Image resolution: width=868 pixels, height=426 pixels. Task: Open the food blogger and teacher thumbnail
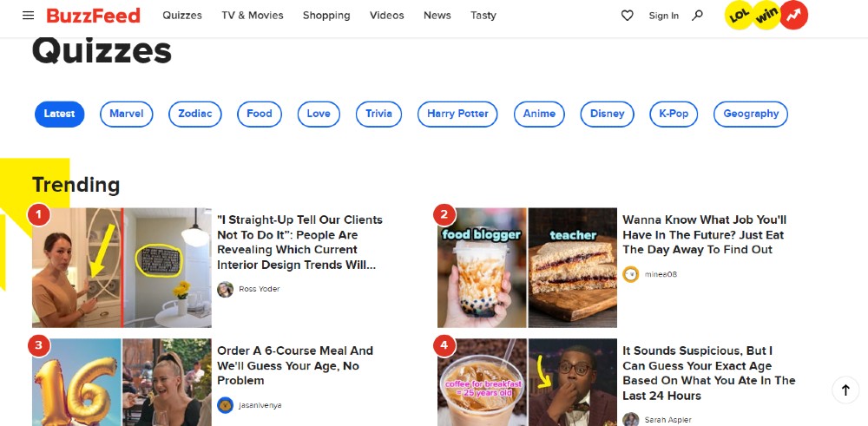click(527, 268)
